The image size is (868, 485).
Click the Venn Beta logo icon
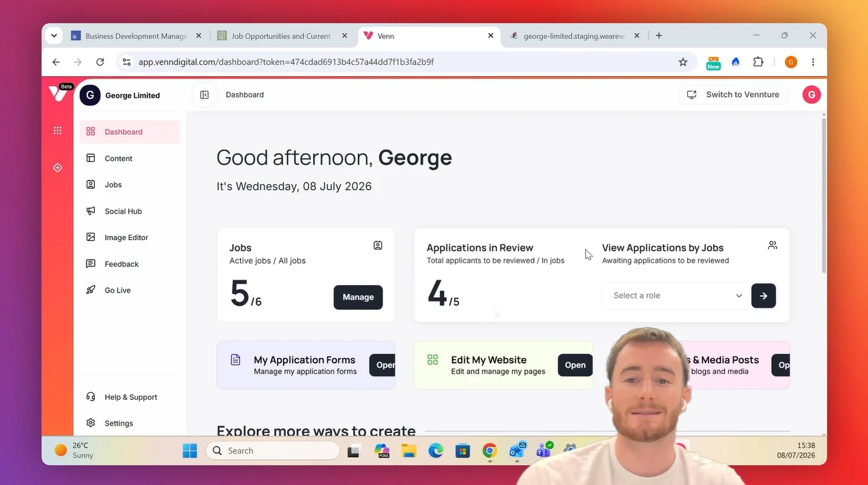[x=59, y=93]
